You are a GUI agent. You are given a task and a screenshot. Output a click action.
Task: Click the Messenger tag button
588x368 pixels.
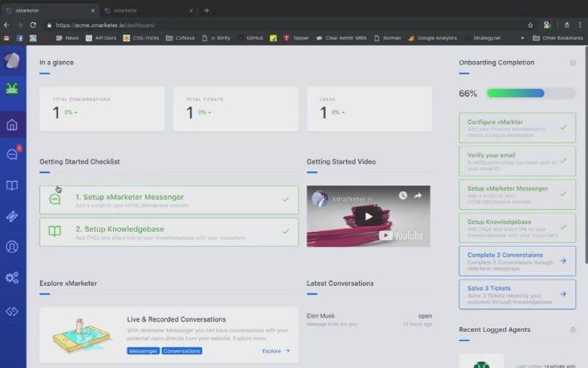tap(143, 351)
